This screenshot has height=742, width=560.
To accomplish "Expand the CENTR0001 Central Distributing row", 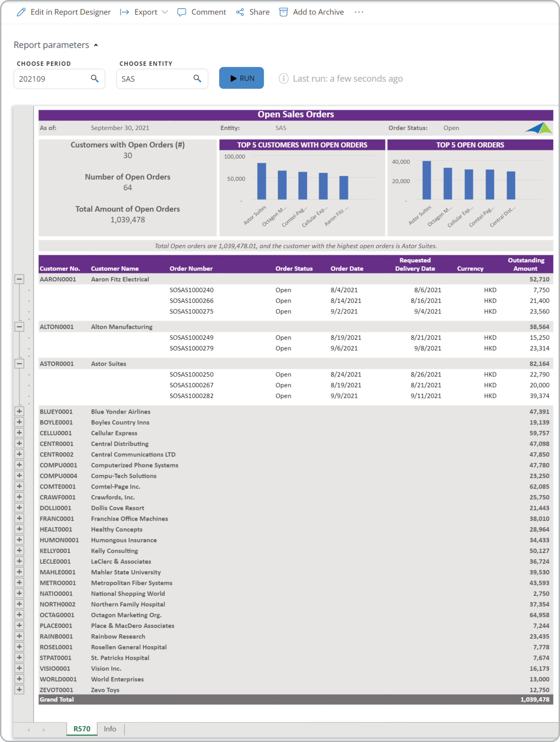I will (x=19, y=443).
